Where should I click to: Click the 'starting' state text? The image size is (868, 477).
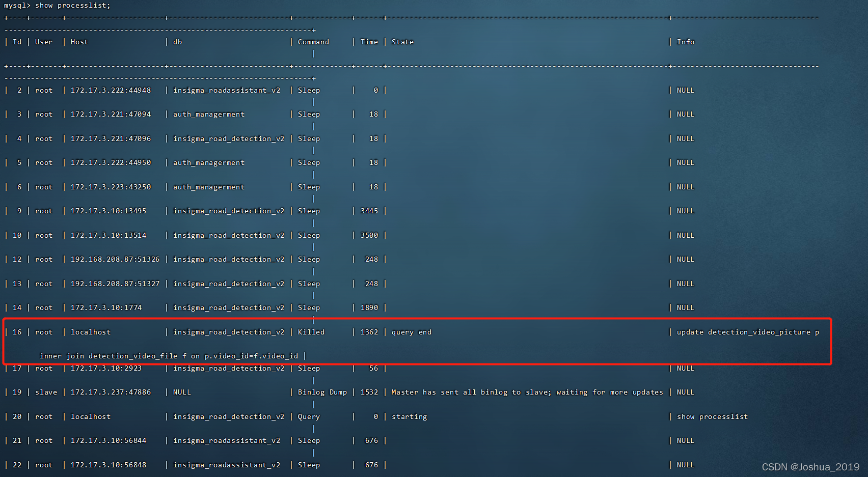409,417
